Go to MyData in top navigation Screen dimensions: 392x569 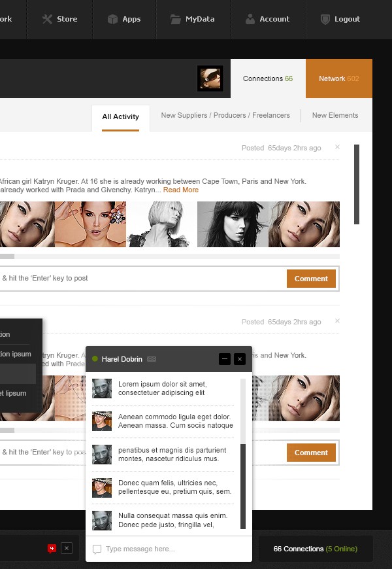coord(193,19)
